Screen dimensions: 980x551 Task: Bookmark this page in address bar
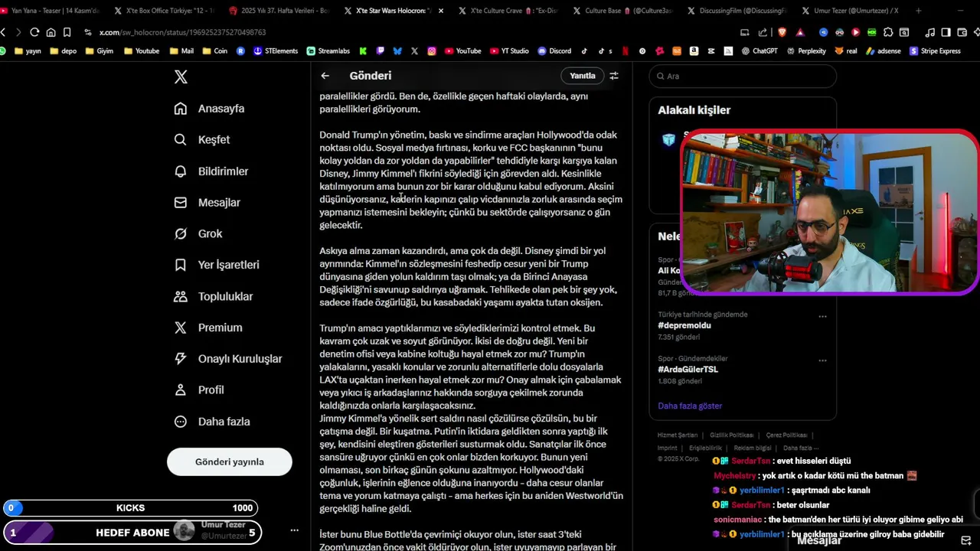[67, 32]
